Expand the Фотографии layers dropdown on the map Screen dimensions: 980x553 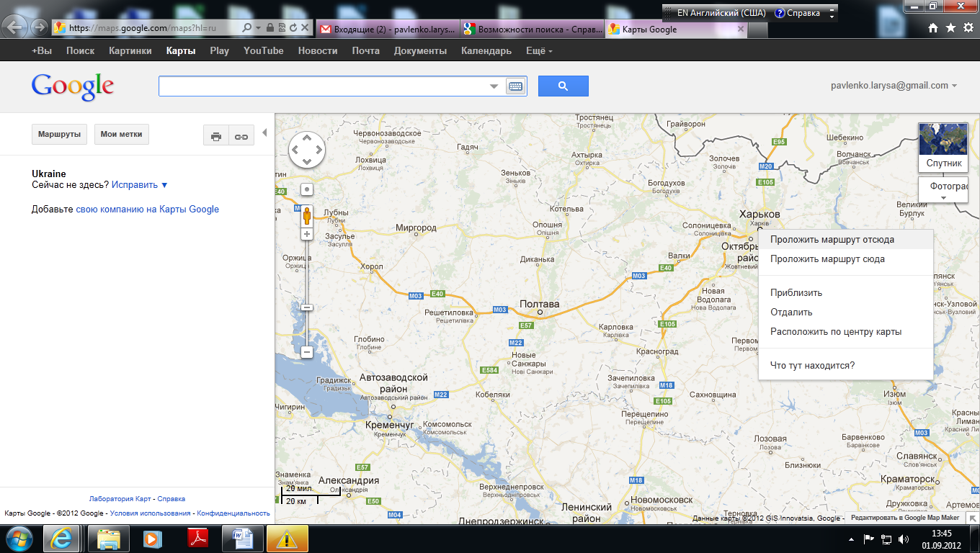click(x=943, y=190)
